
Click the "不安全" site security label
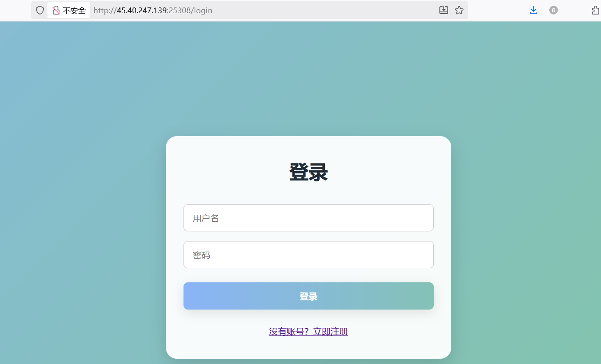pos(74,11)
